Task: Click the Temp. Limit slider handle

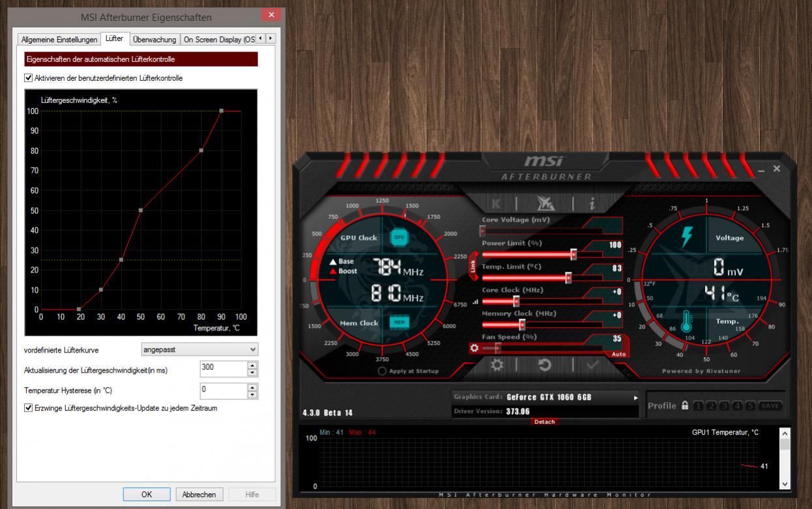Action: pos(568,278)
